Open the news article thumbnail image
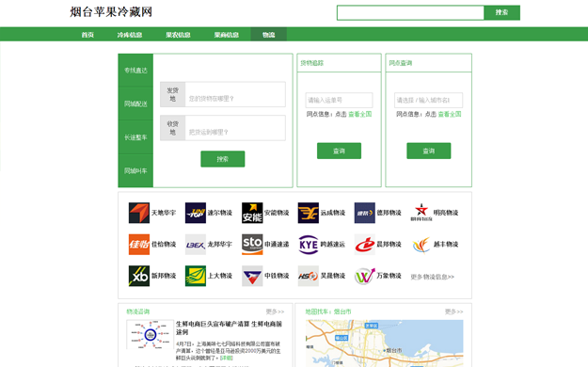 pyautogui.click(x=150, y=335)
